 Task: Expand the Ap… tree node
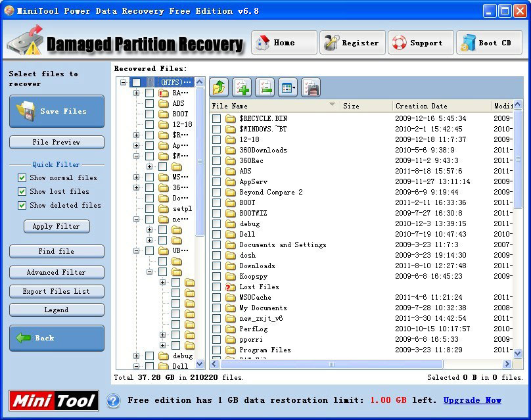click(x=136, y=146)
